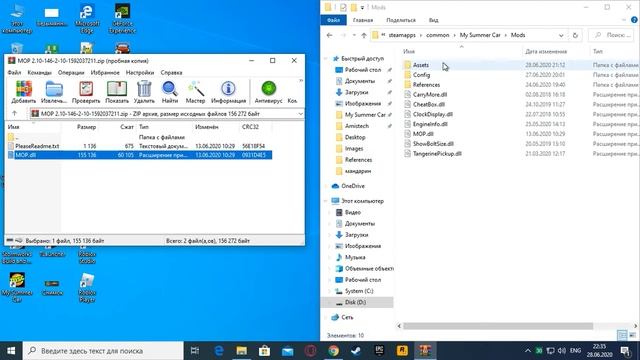Click the Delete (Удалить) toolbar icon
Viewport: 640px width, 360px height.
click(x=144, y=92)
